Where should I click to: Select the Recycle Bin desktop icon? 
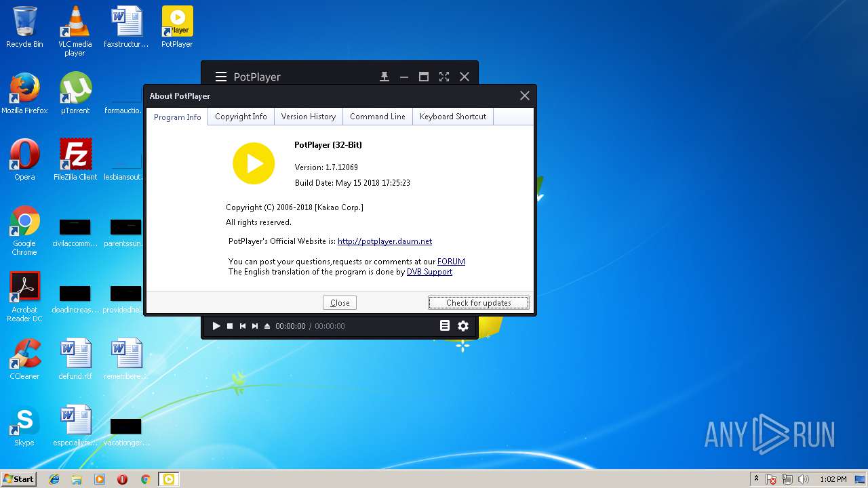[x=24, y=27]
